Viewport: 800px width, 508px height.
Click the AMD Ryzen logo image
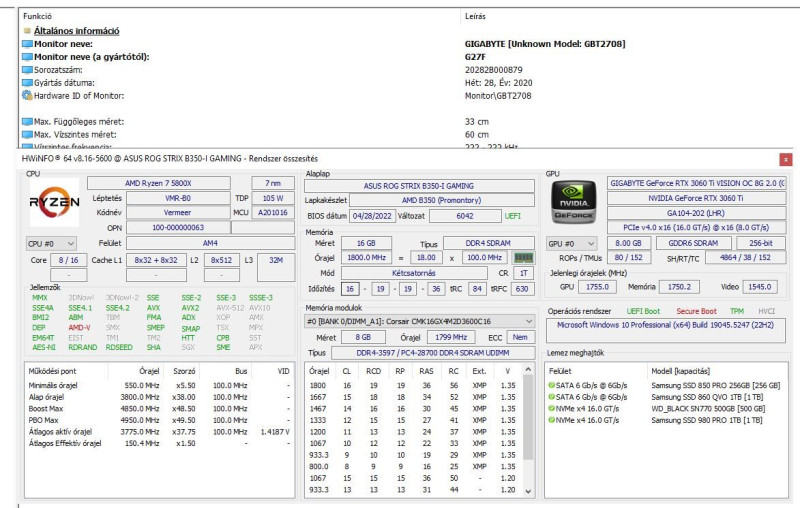[x=54, y=202]
